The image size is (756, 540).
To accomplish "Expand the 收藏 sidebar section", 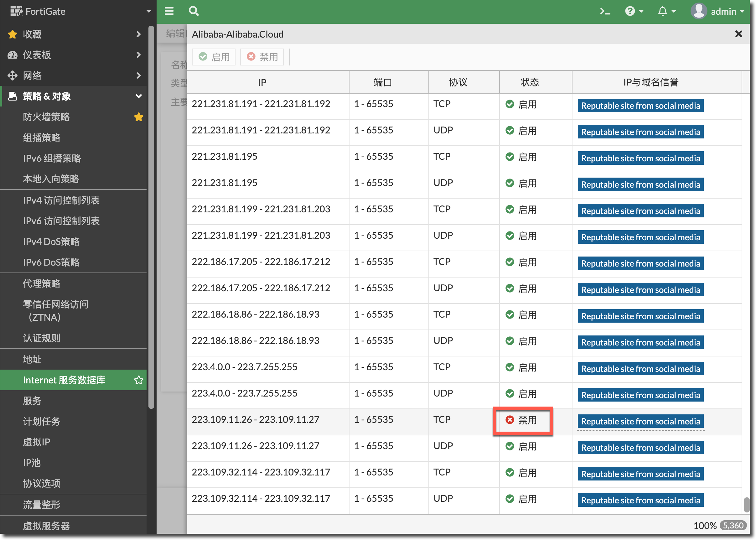I will click(73, 34).
